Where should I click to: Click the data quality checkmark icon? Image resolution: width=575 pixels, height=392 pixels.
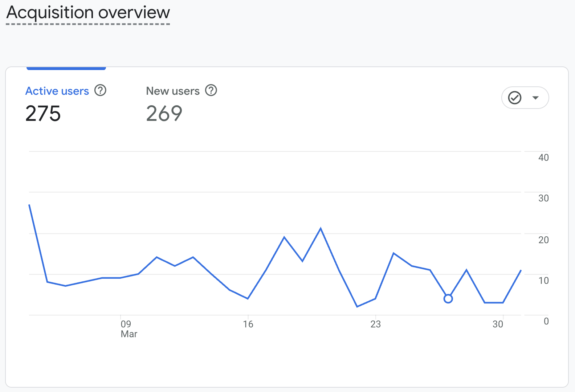pyautogui.click(x=515, y=98)
